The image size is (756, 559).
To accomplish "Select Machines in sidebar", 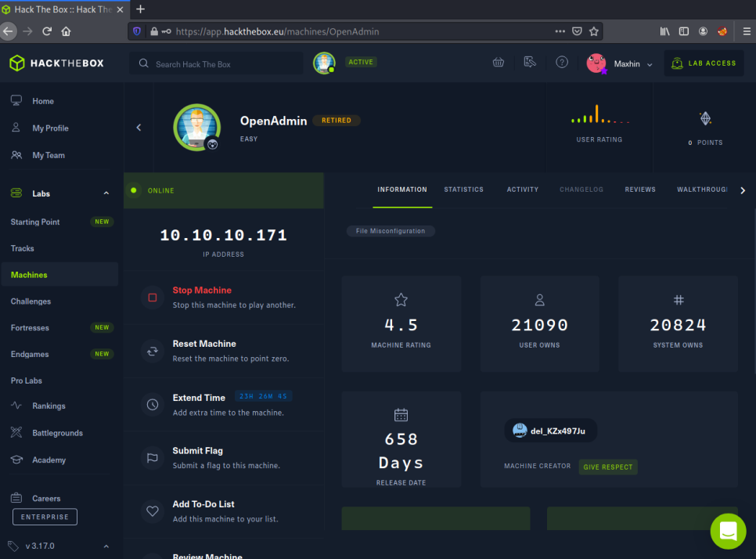I will [59, 275].
